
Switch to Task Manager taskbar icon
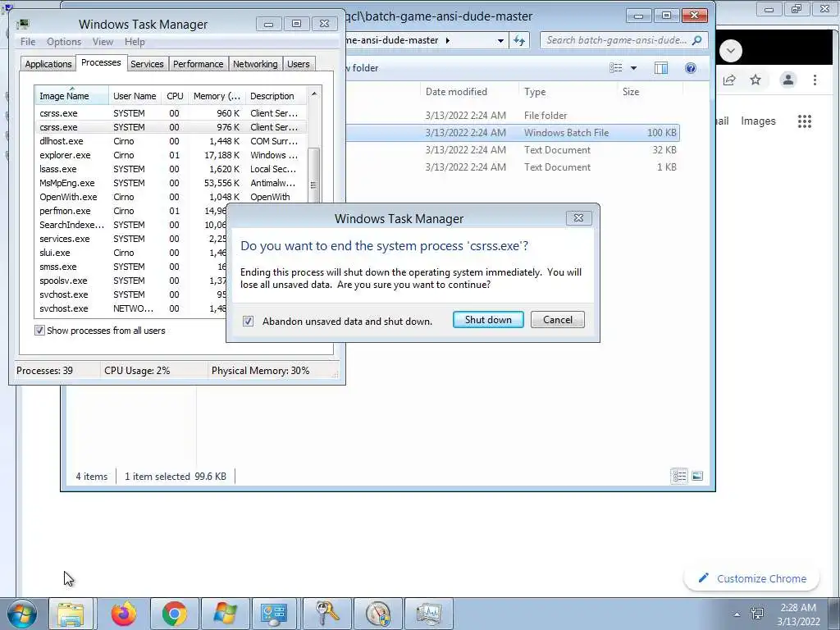tap(428, 614)
